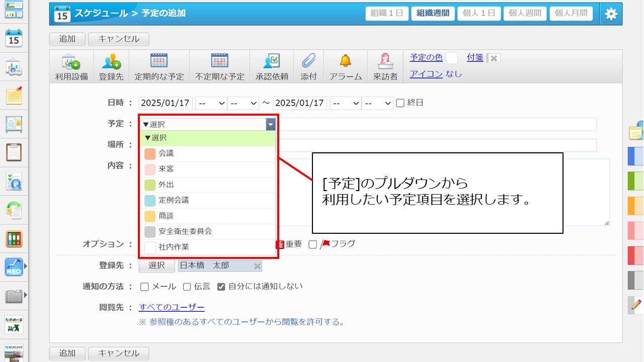Click the 利用設備 facility icon

pyautogui.click(x=71, y=62)
